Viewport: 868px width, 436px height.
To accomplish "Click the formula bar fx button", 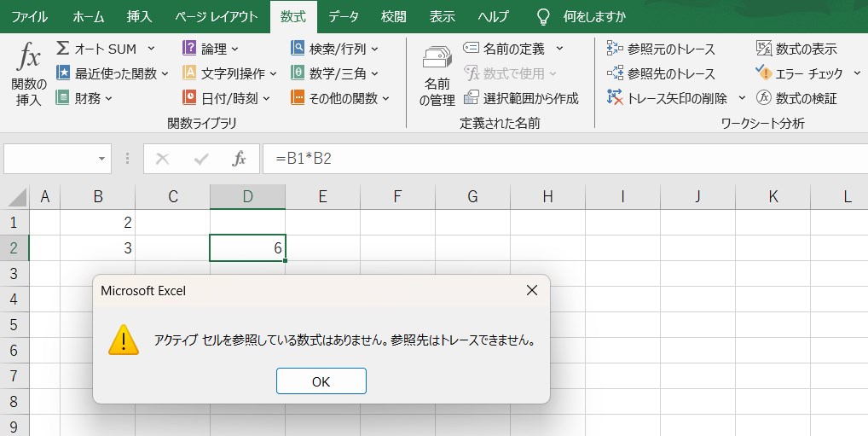I will 240,159.
